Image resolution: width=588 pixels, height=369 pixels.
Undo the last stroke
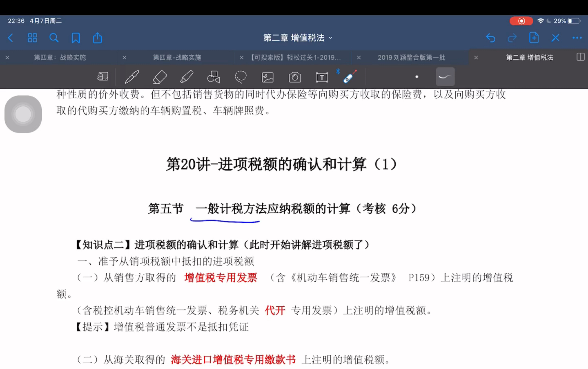[491, 38]
